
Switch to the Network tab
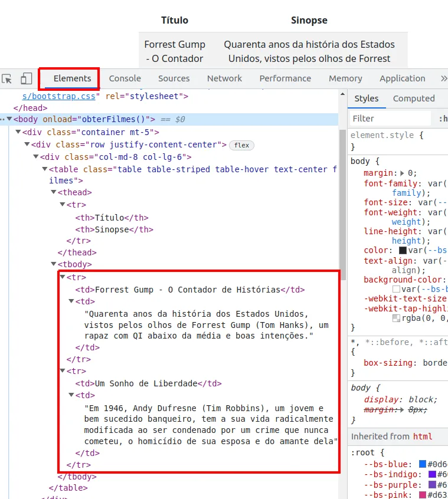(x=224, y=78)
